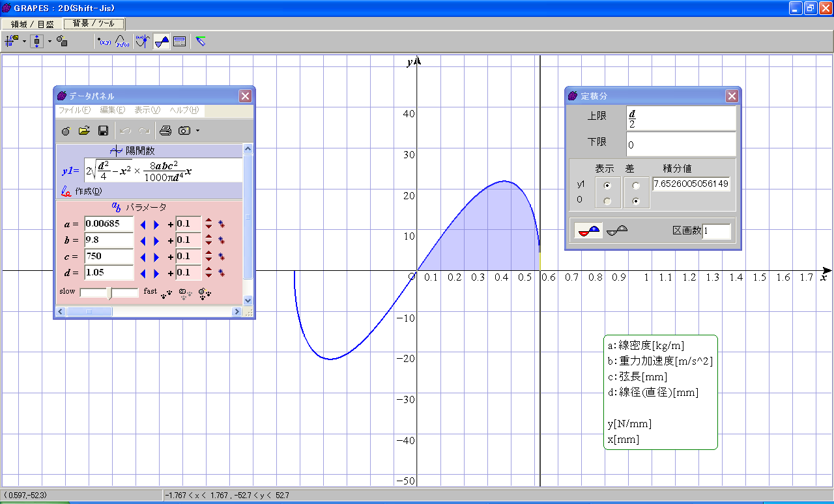Click the 区画数 partitions field
This screenshot has height=504, width=834.
[x=717, y=231]
